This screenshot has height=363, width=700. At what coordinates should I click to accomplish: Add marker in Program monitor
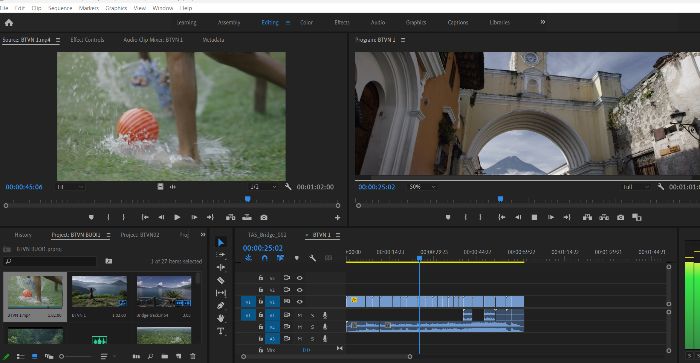[448, 217]
